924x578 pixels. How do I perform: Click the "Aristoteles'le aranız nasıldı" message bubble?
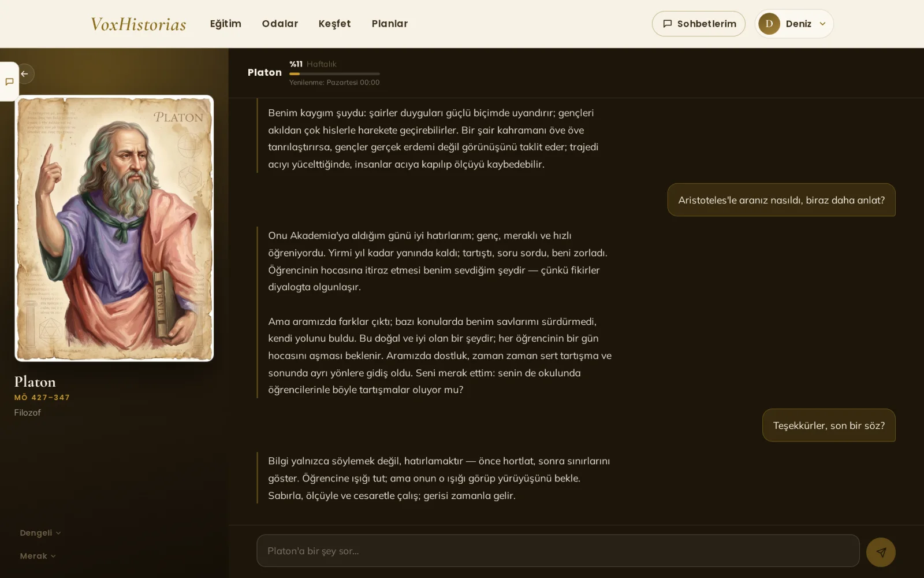click(x=781, y=200)
